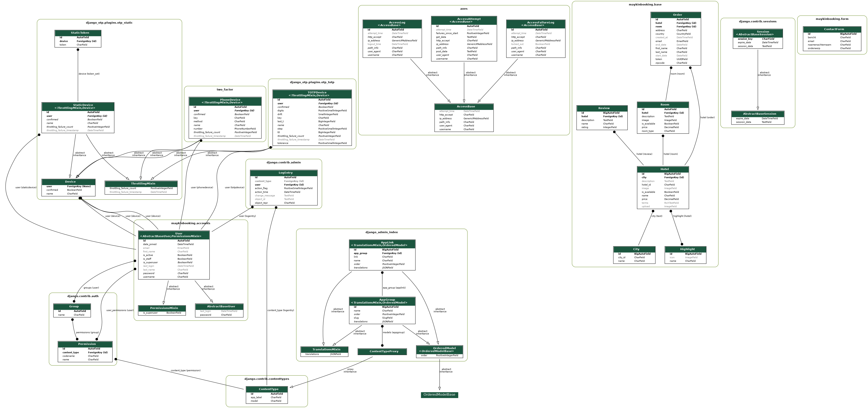The width and height of the screenshot is (868, 408).
Task: Click the Order model header
Action: [676, 15]
